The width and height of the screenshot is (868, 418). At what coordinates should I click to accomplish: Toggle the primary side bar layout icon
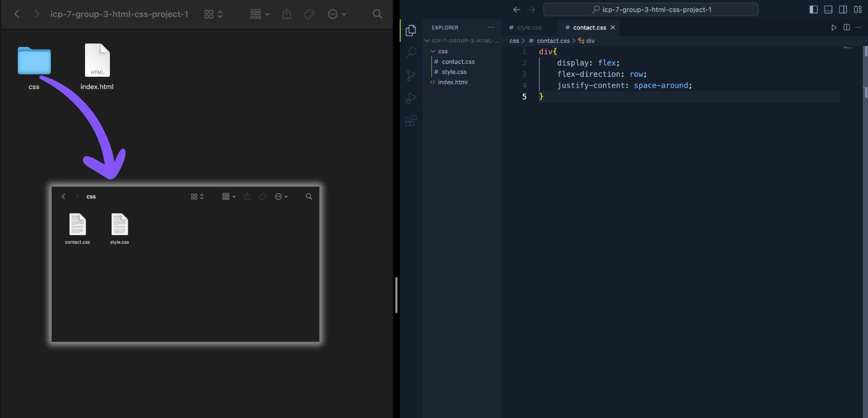[813, 9]
